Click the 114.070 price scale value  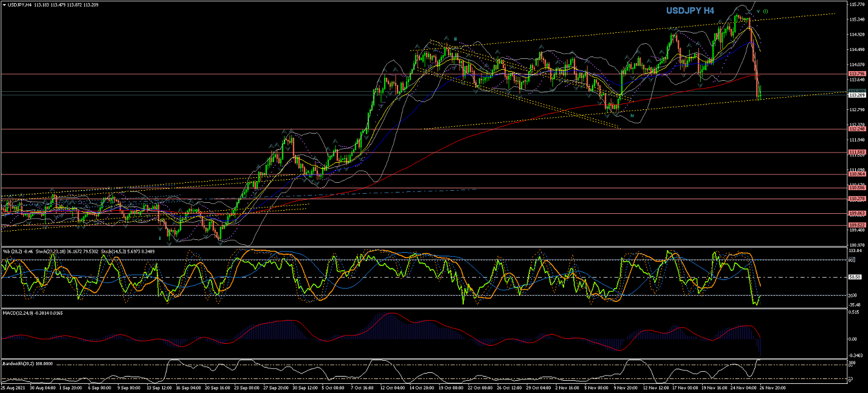[858, 64]
